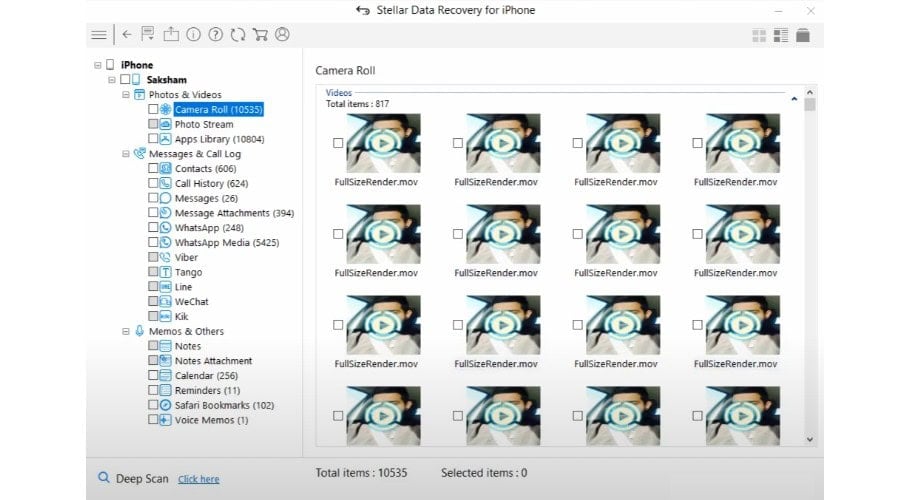Screen dimensions: 900x500
Task: Click the Messages bubble icon
Action: (x=165, y=198)
